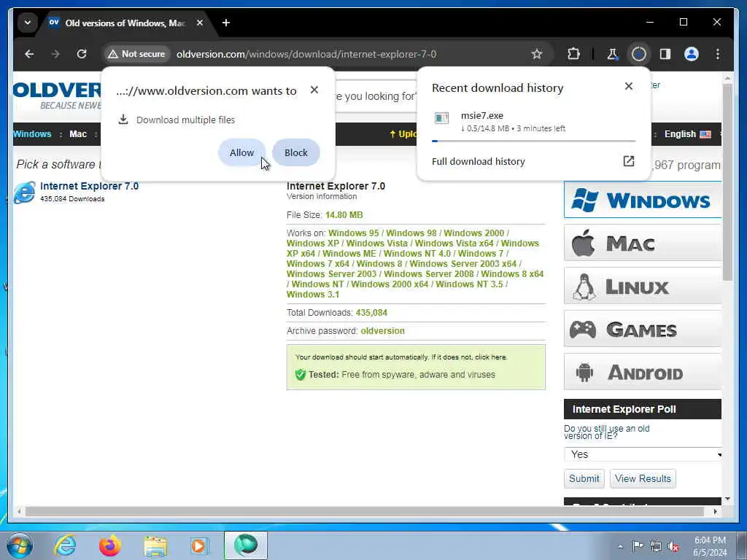Open the Extensions puzzle icon
747x560 pixels.
pyautogui.click(x=573, y=54)
